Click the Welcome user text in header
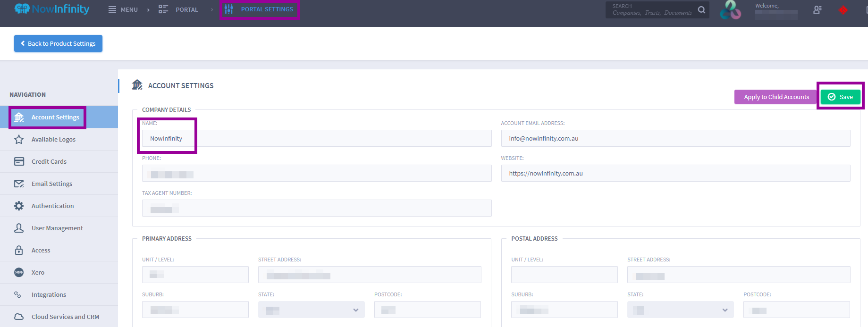The width and height of the screenshot is (868, 327). [767, 6]
